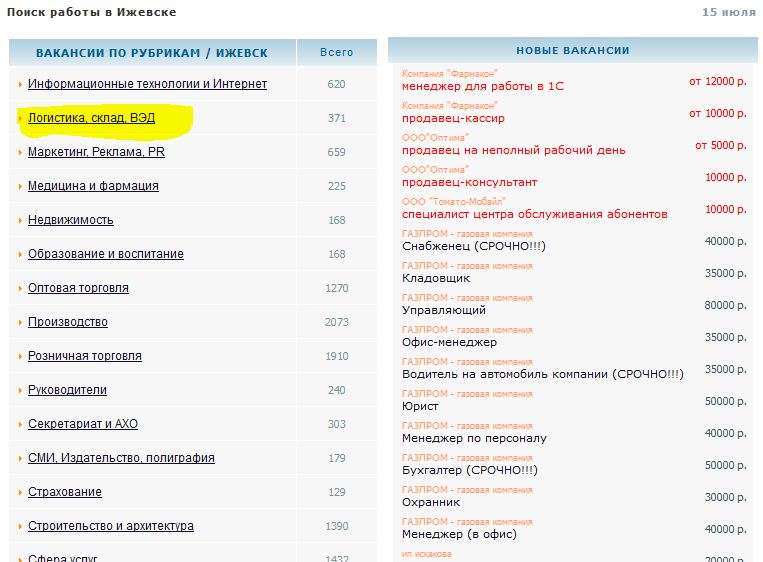Open the продавец-кассир vacancy

tap(453, 118)
